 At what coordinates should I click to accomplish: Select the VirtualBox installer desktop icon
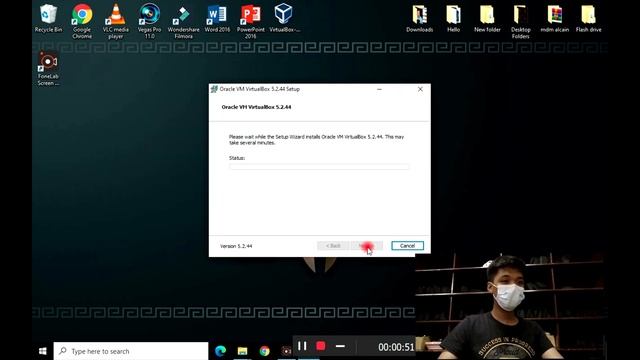click(284, 18)
